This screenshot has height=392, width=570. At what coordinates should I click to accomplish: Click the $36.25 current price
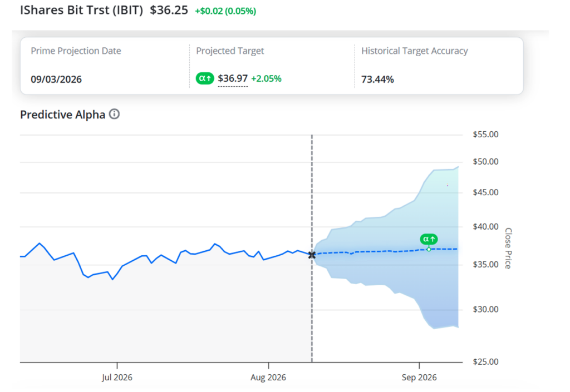click(169, 10)
